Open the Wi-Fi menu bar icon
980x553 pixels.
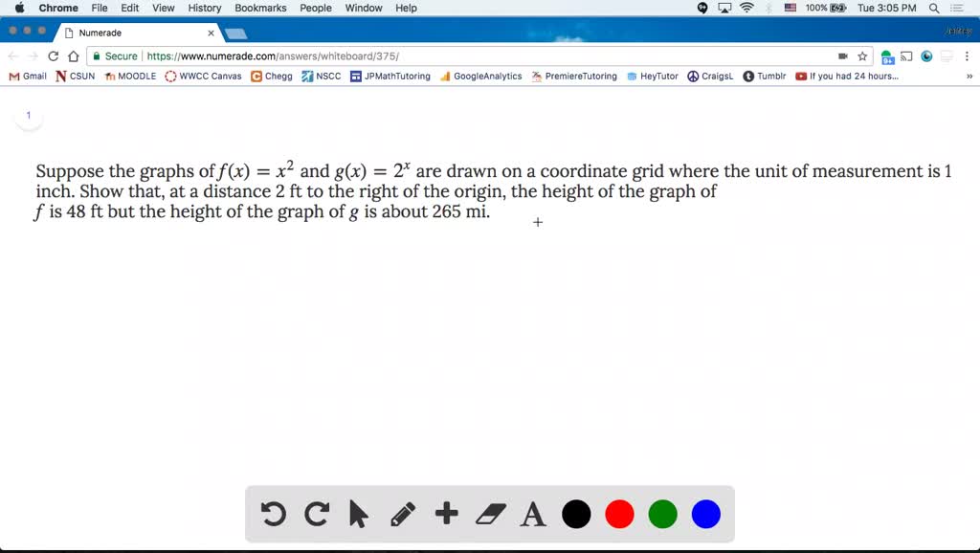click(746, 8)
